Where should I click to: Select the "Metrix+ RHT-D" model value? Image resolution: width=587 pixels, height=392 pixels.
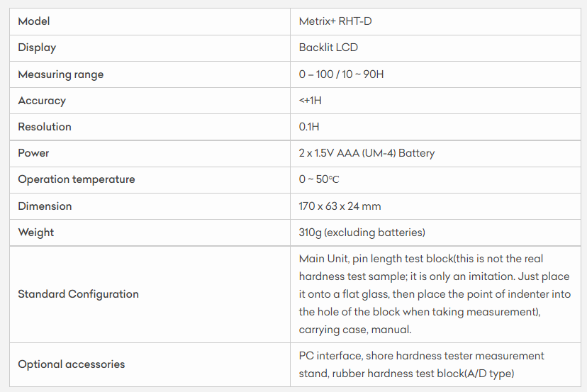[335, 21]
